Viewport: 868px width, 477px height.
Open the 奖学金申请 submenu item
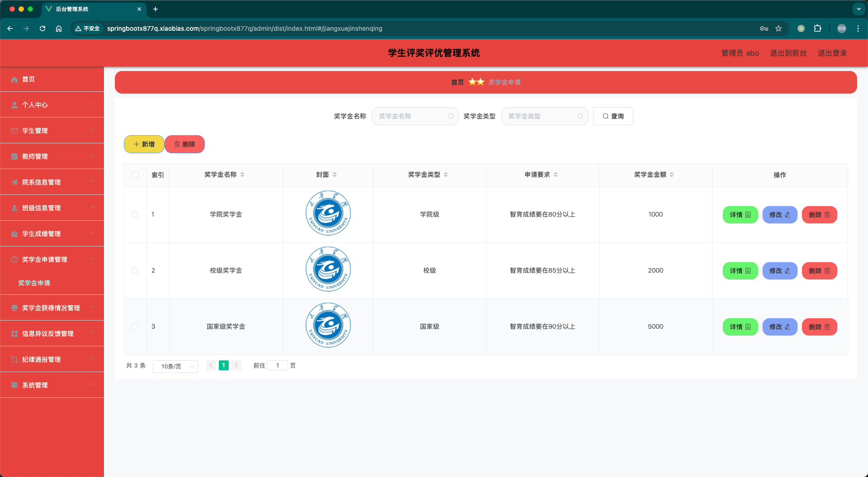click(x=34, y=283)
